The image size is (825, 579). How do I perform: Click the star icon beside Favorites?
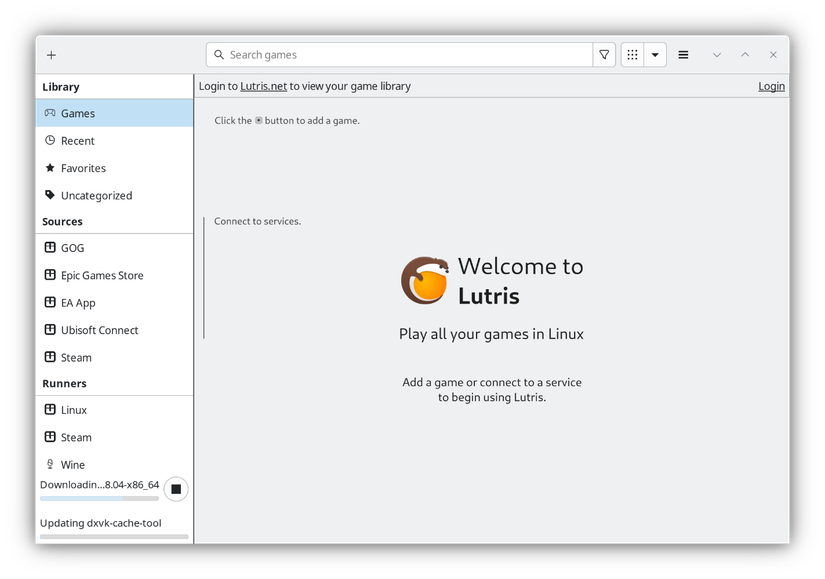click(50, 167)
